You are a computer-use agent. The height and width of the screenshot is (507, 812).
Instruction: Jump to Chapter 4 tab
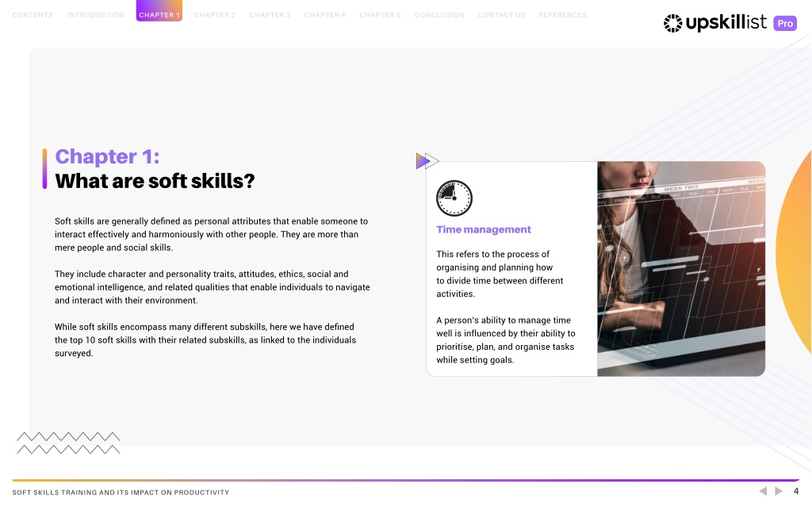pyautogui.click(x=324, y=15)
